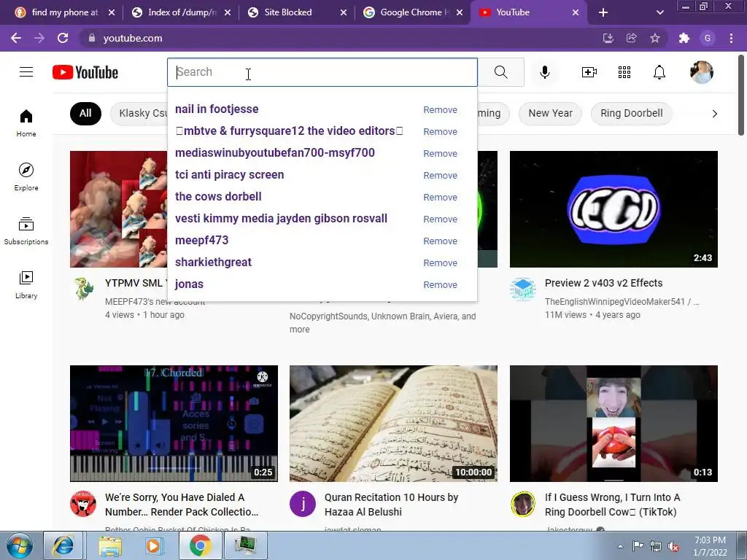Open the Ring Doorbell Cow TikTok thumbnail
The height and width of the screenshot is (560, 747).
[614, 424]
